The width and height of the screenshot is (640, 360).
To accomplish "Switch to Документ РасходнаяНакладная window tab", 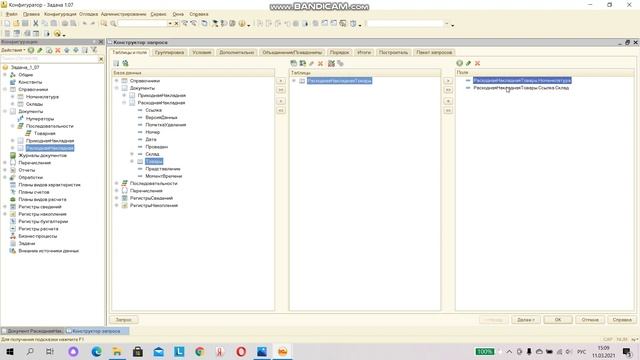I will click(x=32, y=331).
